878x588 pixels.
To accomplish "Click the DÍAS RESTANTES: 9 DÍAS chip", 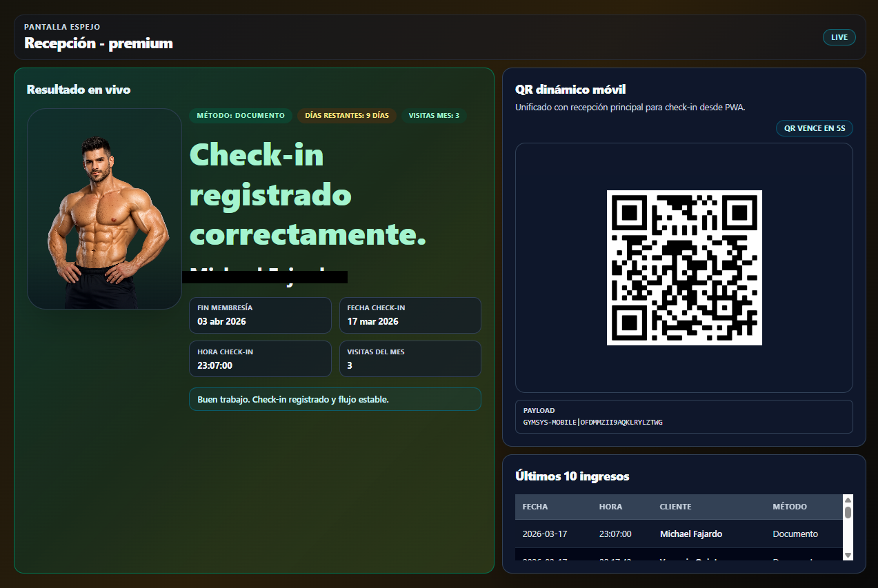I will point(347,116).
